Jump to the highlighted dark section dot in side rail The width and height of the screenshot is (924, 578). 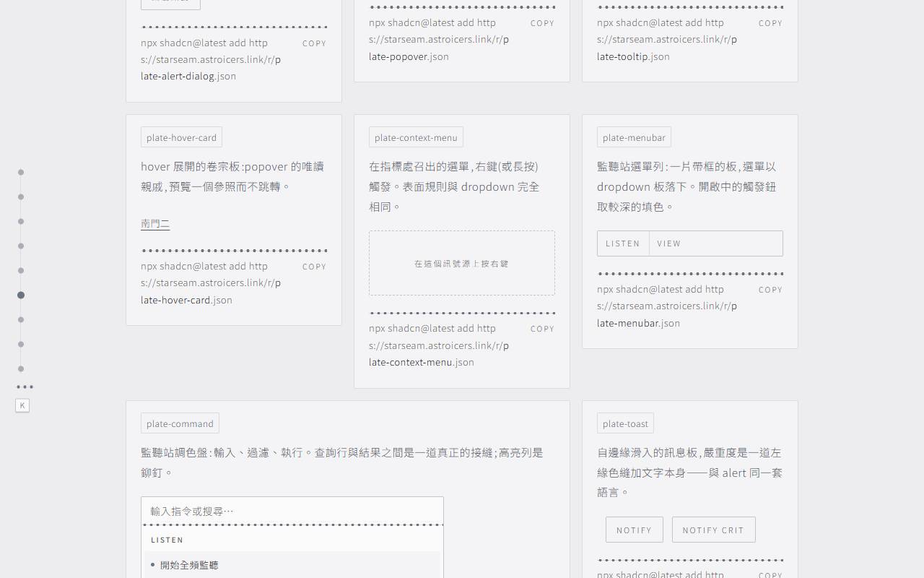pos(21,295)
